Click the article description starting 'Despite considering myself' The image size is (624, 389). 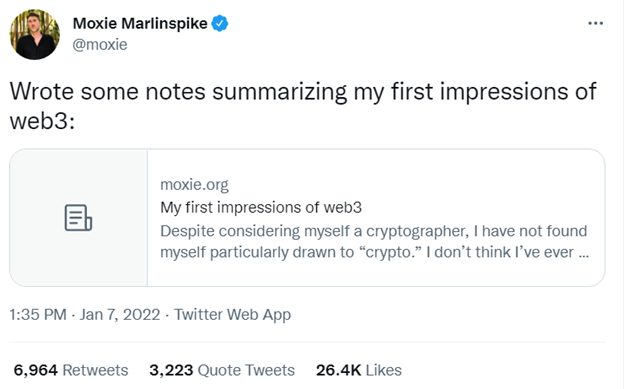pyautogui.click(x=374, y=241)
